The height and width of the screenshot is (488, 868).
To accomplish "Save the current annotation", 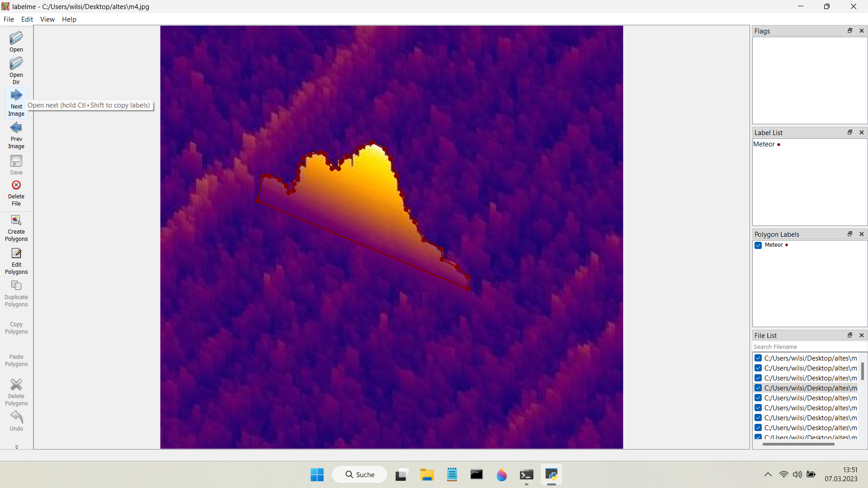I will pos(16,165).
